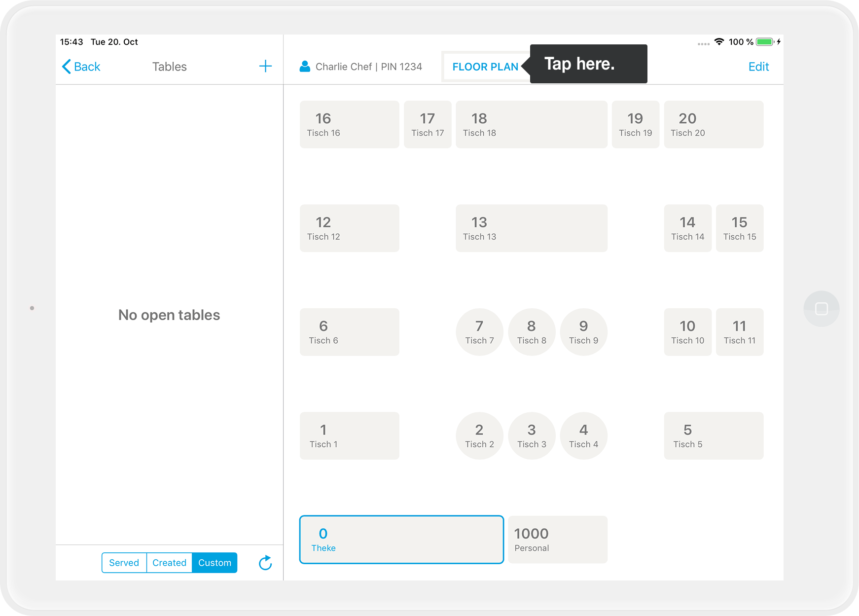Tap the plus icon to add a table
The image size is (859, 616).
[265, 66]
